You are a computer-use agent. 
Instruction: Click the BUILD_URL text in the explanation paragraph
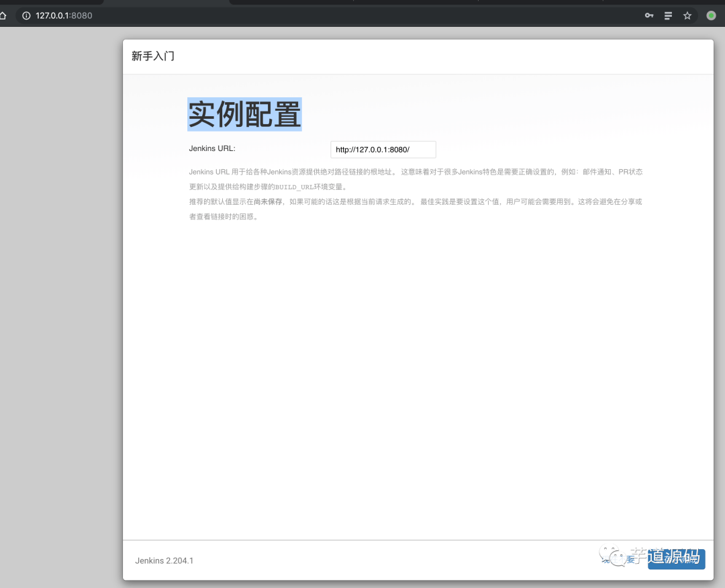pyautogui.click(x=295, y=187)
